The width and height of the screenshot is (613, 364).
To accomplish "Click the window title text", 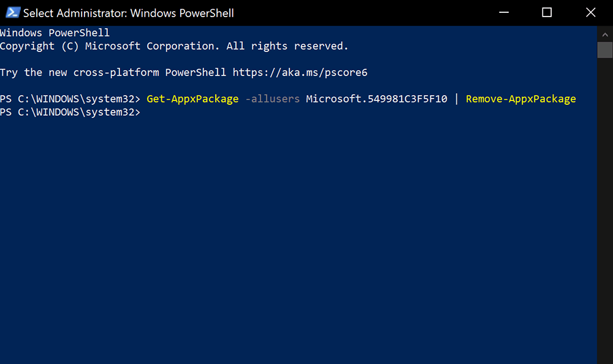I will 128,13.
